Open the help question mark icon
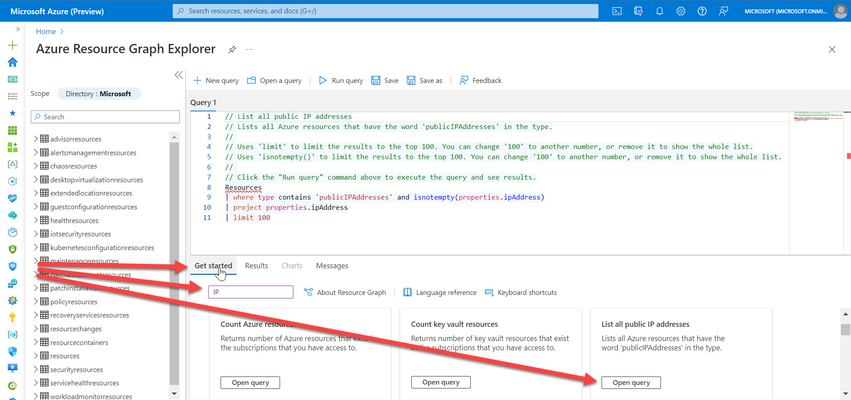The height and width of the screenshot is (400, 851). click(702, 11)
